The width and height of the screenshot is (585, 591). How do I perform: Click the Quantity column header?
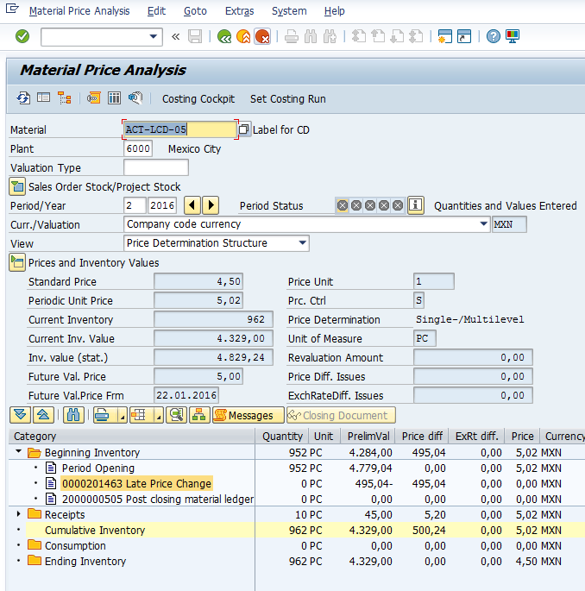[x=282, y=436]
